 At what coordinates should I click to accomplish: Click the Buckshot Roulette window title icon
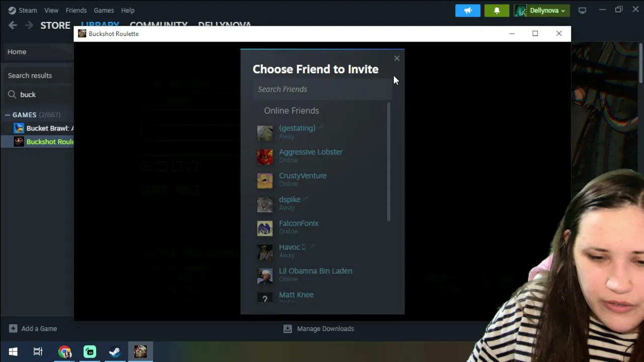tap(82, 34)
